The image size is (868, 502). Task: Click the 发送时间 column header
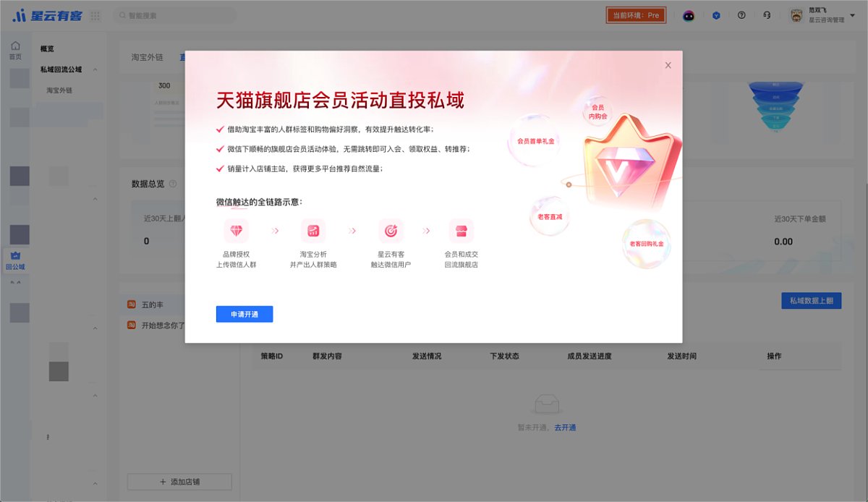pyautogui.click(x=682, y=357)
